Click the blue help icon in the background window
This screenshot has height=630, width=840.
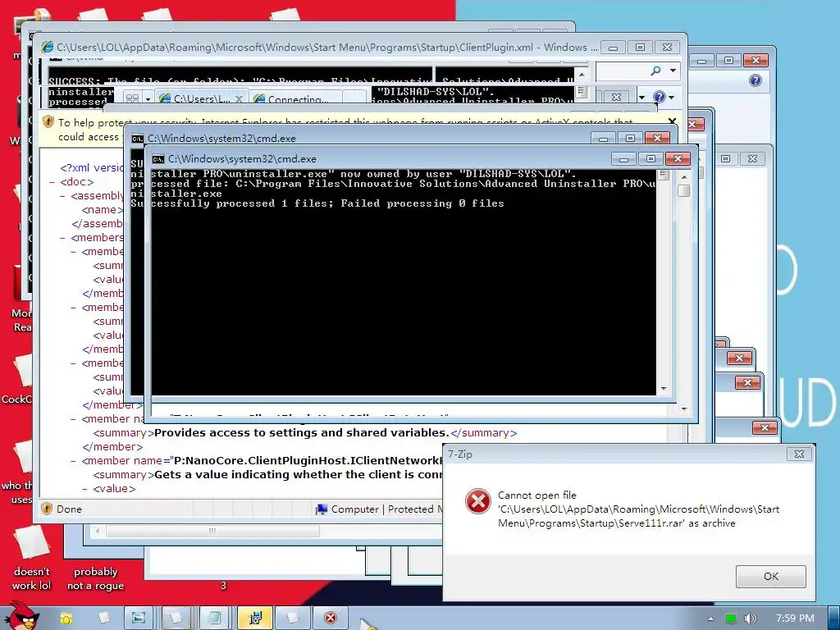tap(756, 80)
